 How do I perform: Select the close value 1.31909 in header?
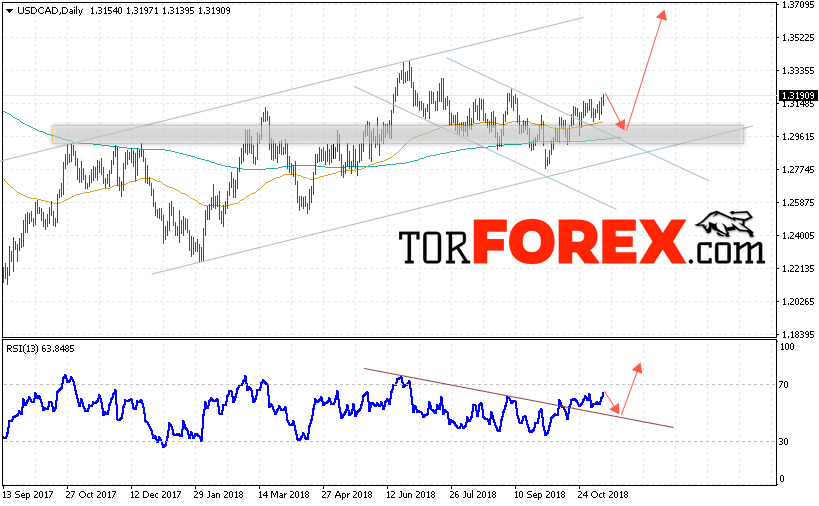[x=214, y=10]
